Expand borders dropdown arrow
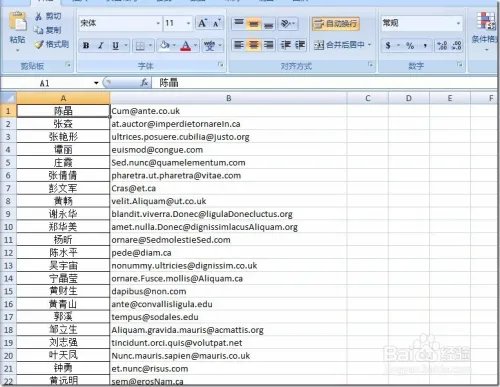The height and width of the screenshot is (387, 500). [x=150, y=45]
